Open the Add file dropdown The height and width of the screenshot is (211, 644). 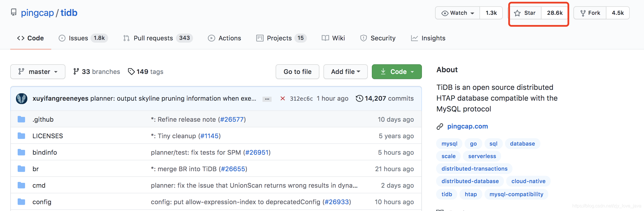[346, 72]
